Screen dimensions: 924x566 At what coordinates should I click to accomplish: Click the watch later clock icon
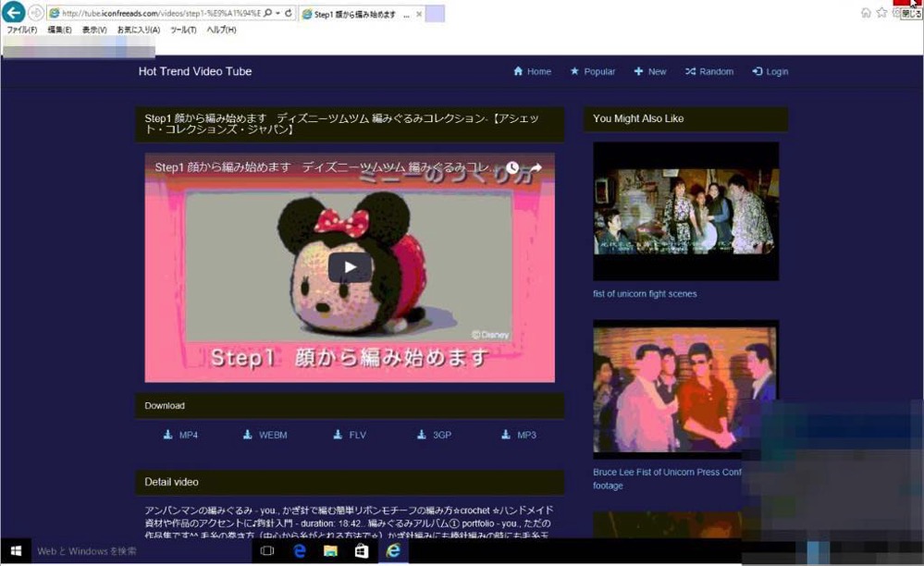[512, 169]
